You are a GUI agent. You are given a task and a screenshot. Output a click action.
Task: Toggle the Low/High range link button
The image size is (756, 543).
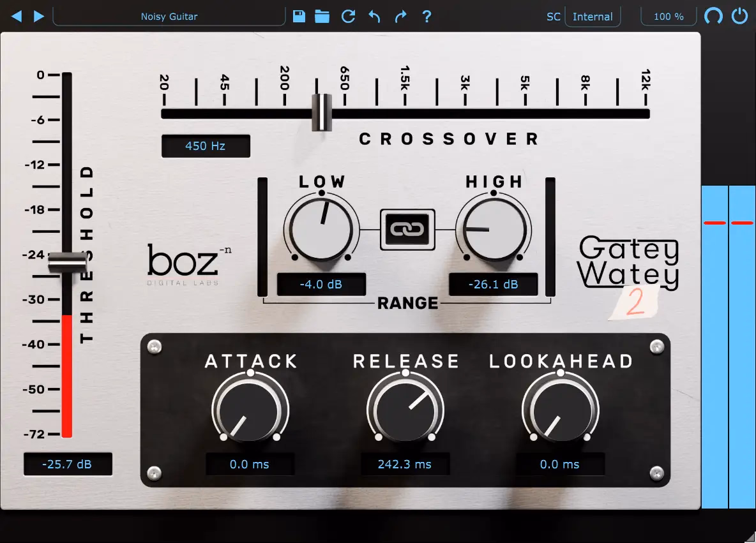(x=407, y=229)
